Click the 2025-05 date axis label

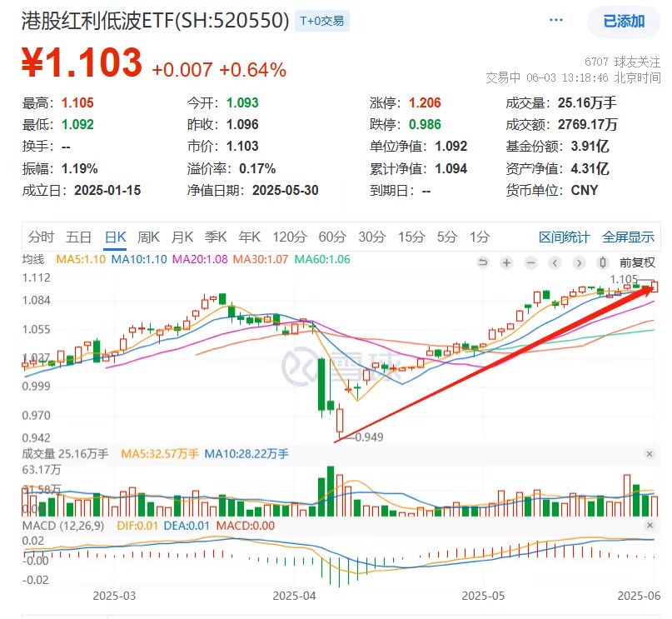[x=483, y=596]
